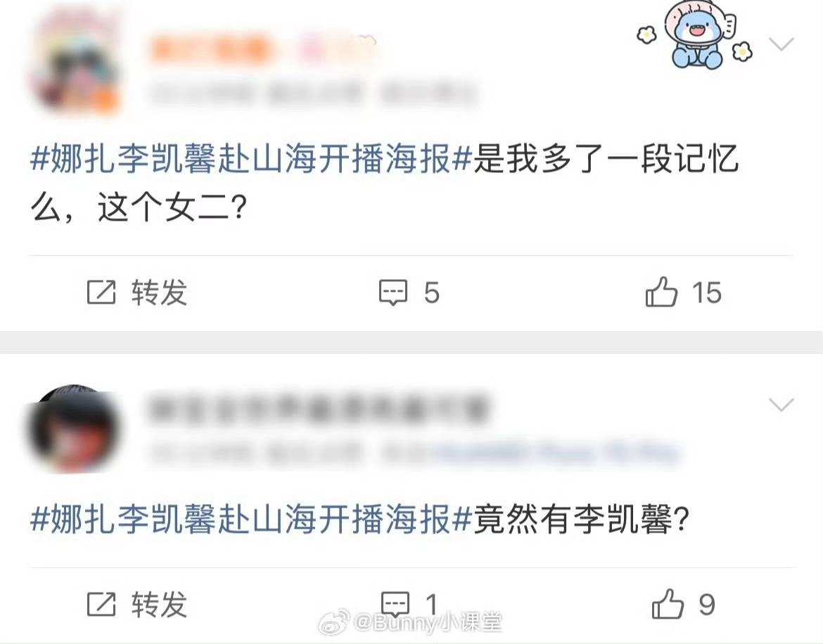This screenshot has width=823, height=644.
Task: Click the blue cartoon badge sticker
Action: click(696, 36)
